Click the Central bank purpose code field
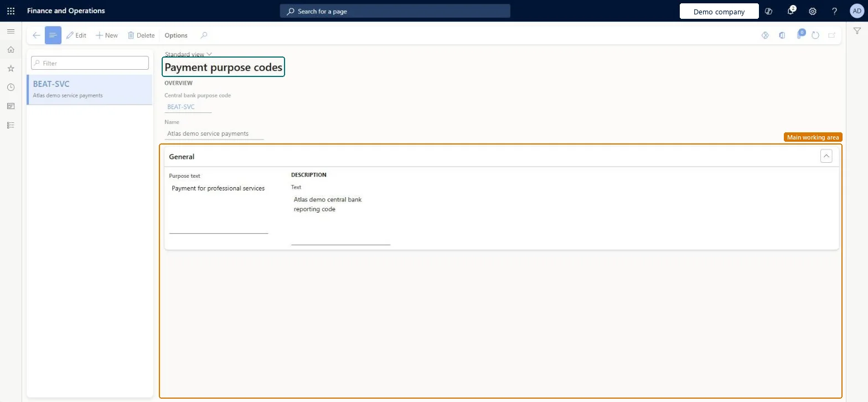 coord(188,107)
